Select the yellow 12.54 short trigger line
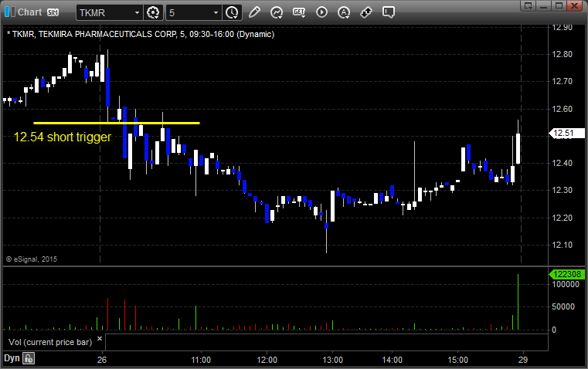The height and width of the screenshot is (369, 588). (x=117, y=123)
